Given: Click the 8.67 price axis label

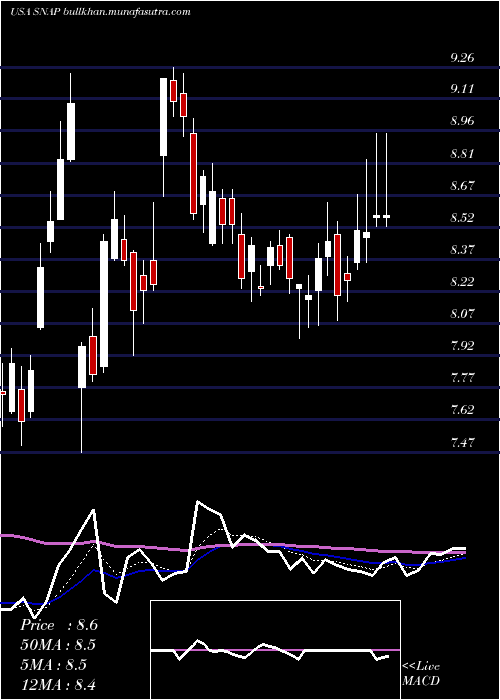Looking at the screenshot, I should [462, 185].
